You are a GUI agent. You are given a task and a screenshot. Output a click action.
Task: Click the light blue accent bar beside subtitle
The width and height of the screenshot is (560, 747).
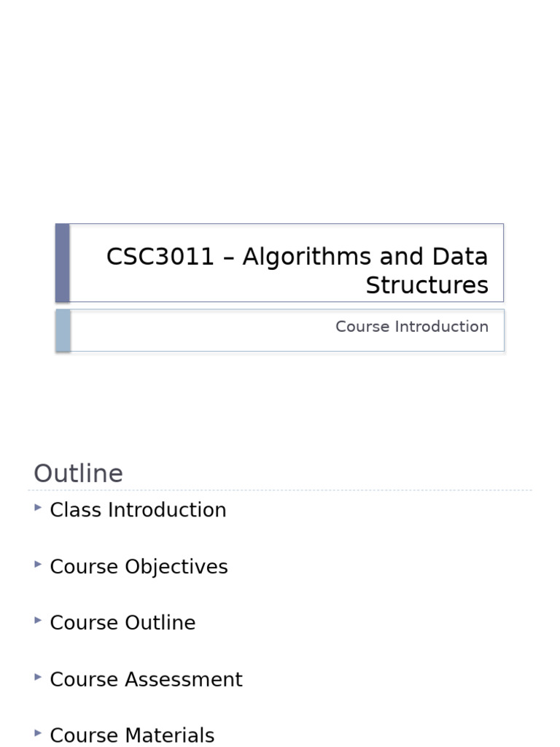[63, 330]
